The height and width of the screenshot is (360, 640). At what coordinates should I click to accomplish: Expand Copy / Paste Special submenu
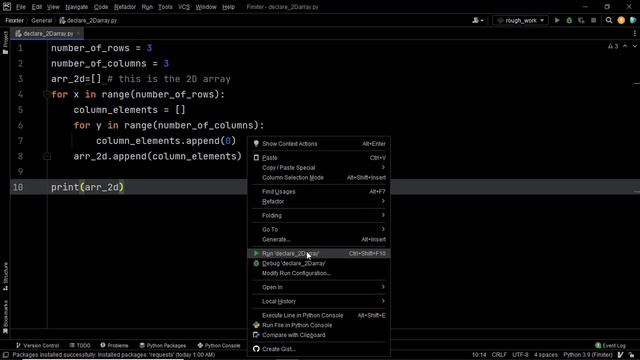tap(319, 168)
